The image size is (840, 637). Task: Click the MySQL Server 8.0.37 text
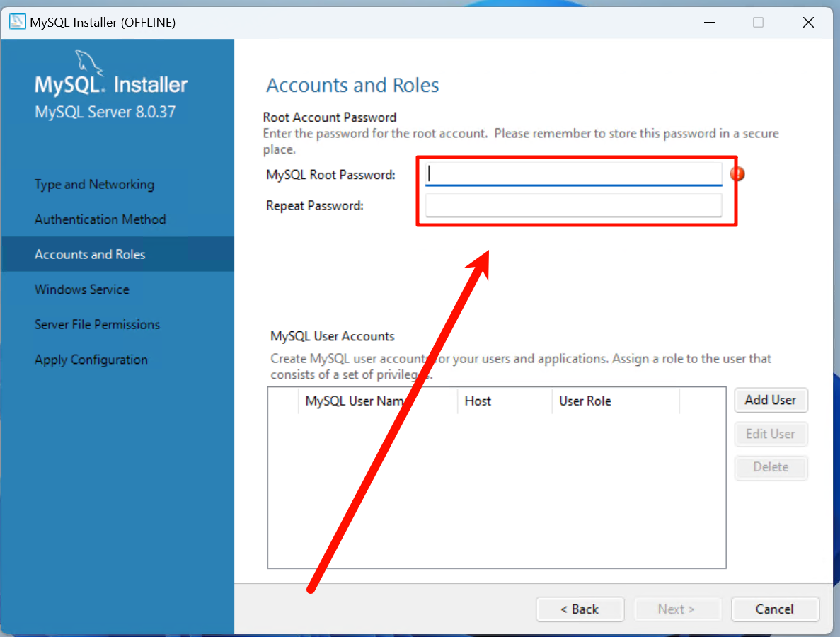105,112
